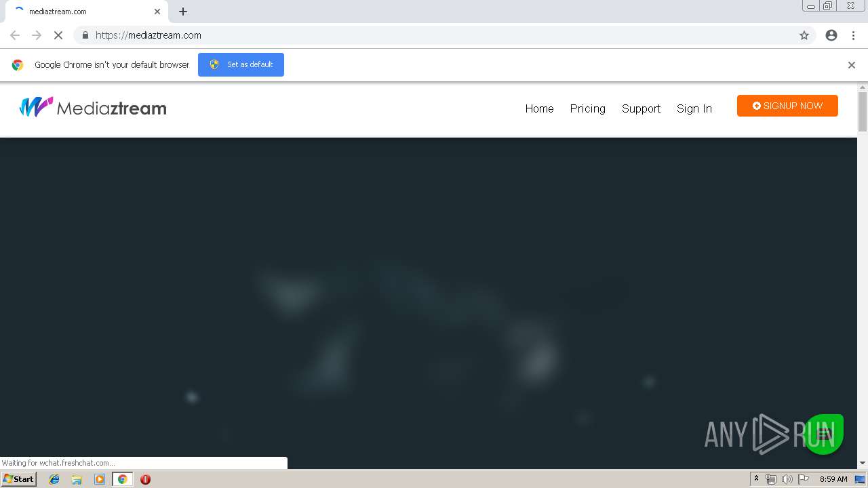Go to Support page
The height and width of the screenshot is (488, 868).
[641, 108]
